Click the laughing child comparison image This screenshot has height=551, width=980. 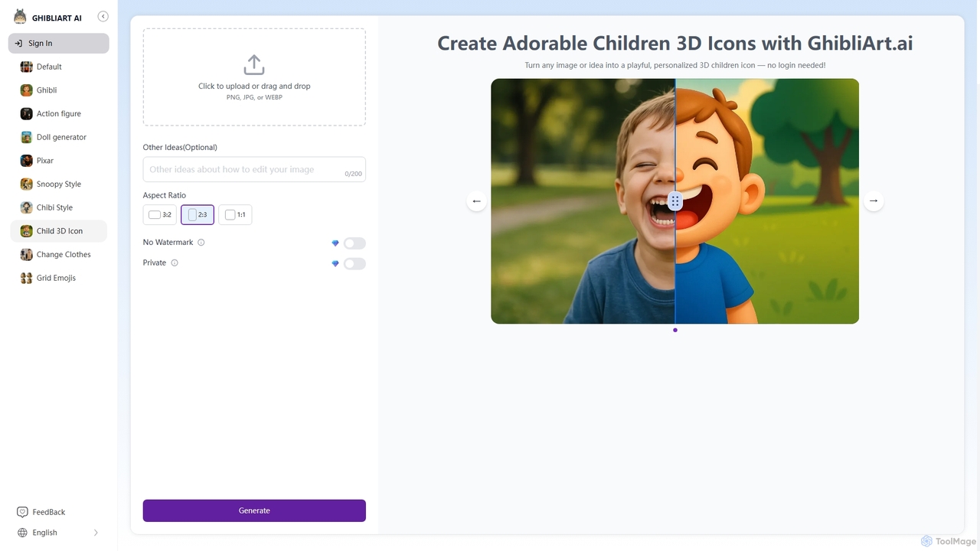[x=675, y=201]
